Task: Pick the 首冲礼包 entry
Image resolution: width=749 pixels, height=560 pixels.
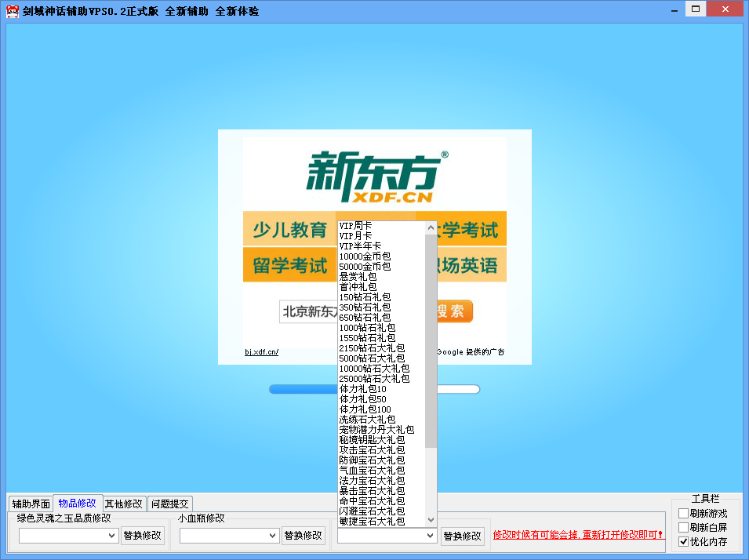Action: pos(381,287)
